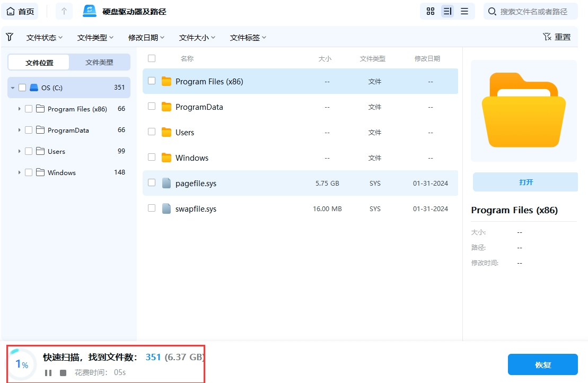Click the 恢复 recover button
The height and width of the screenshot is (383, 588).
point(542,364)
